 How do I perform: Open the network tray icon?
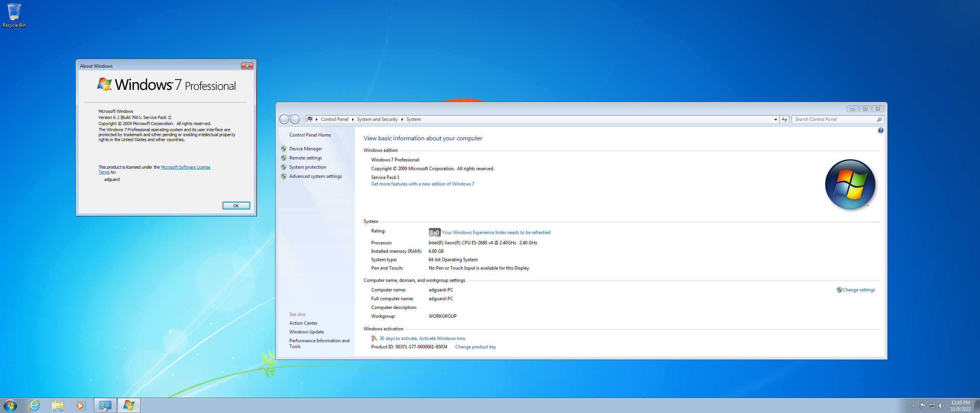coord(932,406)
